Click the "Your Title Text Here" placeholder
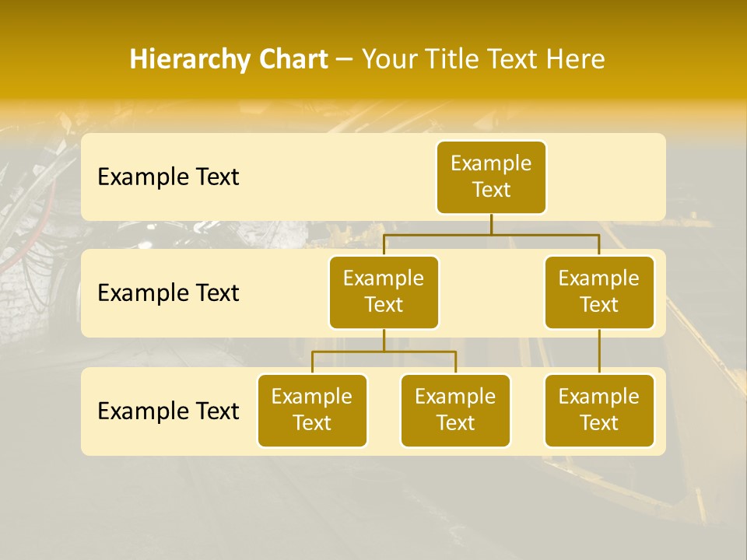The width and height of the screenshot is (747, 560). click(483, 59)
